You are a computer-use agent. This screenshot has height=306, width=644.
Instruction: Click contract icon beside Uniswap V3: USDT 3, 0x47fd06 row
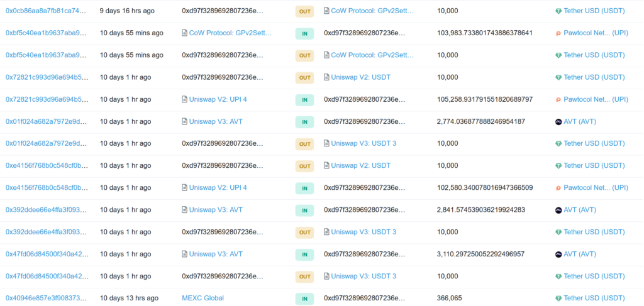pos(326,276)
